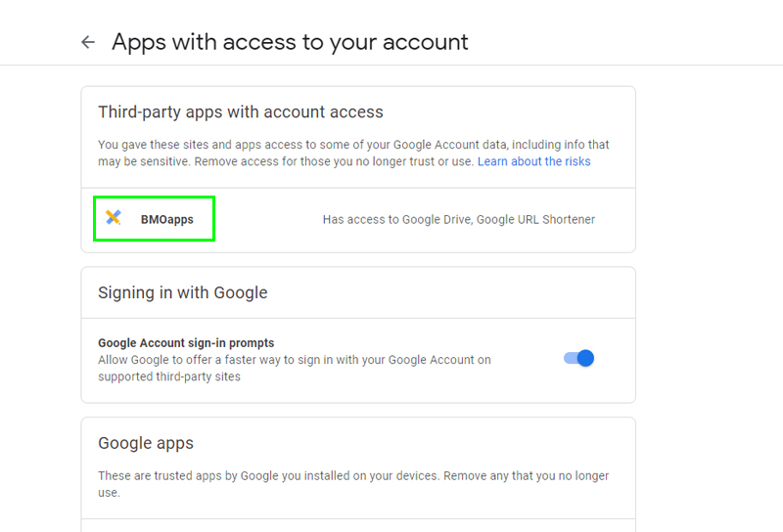Go back using the left arrow icon
Image resolution: width=783 pixels, height=532 pixels.
click(88, 42)
